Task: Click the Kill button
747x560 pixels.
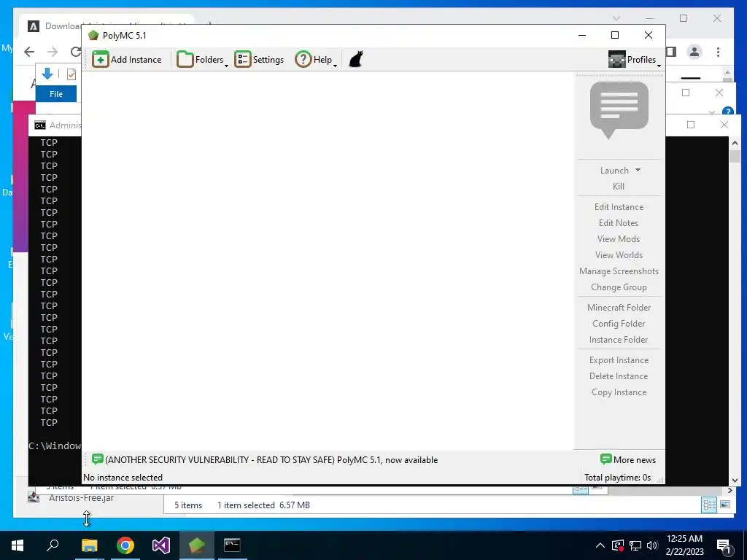Action: click(619, 187)
